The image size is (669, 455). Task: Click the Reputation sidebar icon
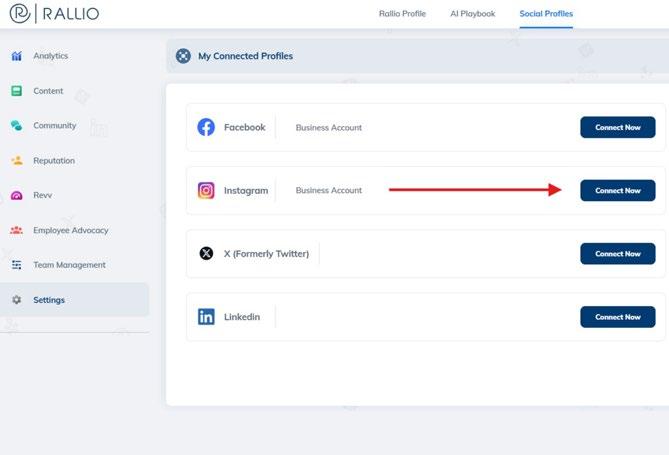(x=17, y=160)
